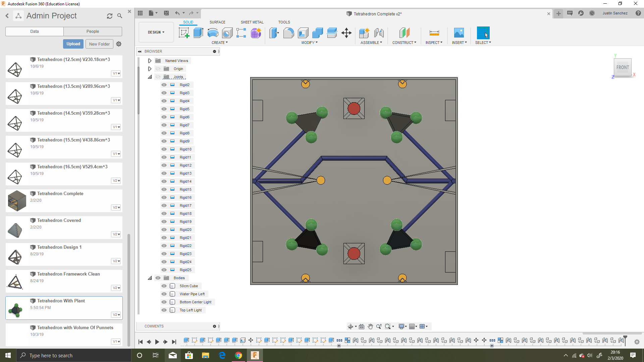Select the Fillet tool icon

coord(288,33)
